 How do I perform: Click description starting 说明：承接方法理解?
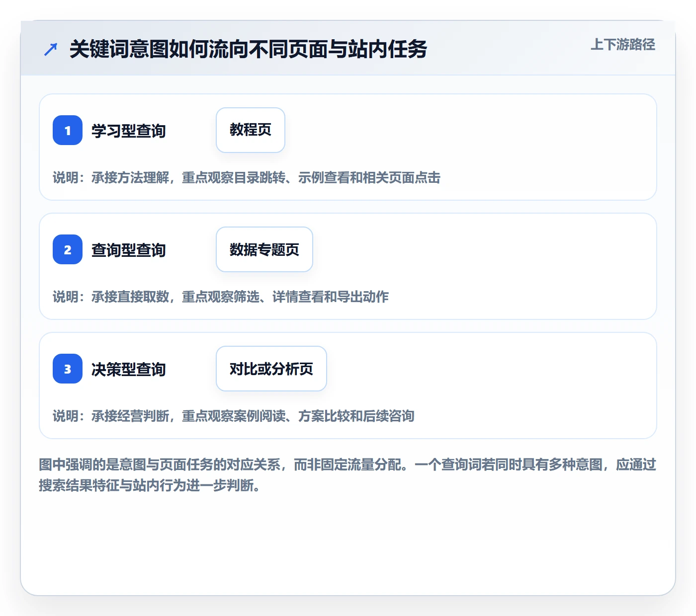pyautogui.click(x=247, y=177)
